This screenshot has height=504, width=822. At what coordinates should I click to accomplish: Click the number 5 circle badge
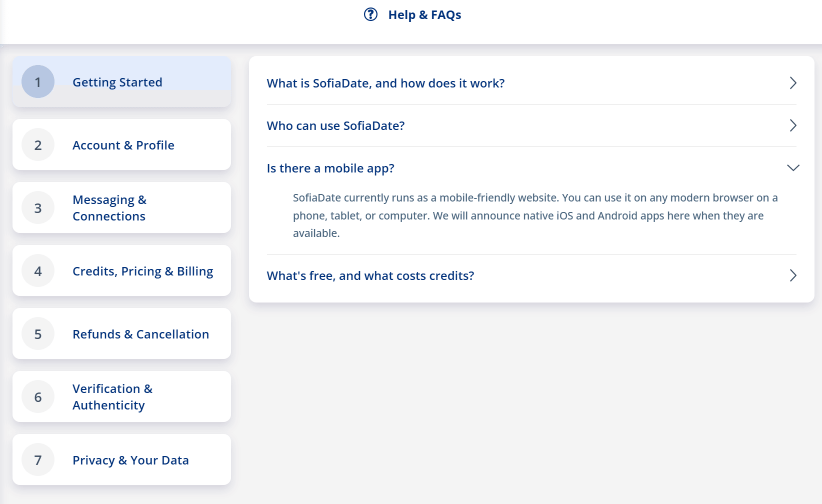(38, 333)
